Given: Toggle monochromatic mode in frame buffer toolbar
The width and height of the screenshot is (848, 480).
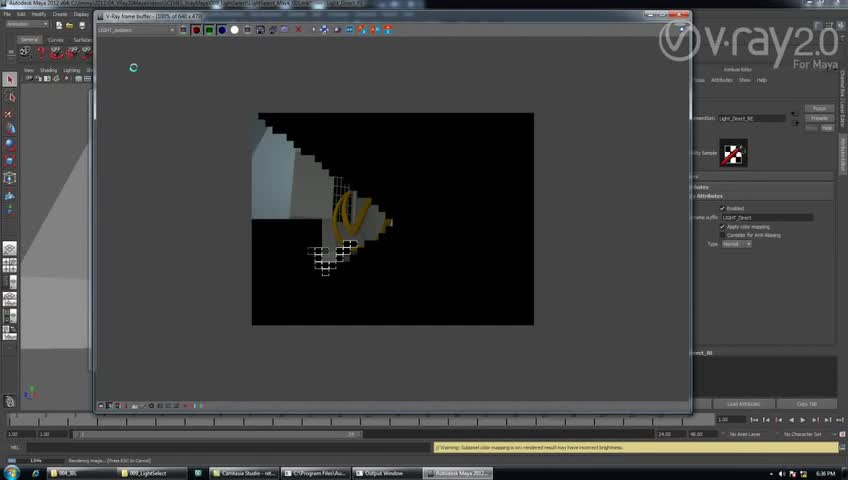Looking at the screenshot, I should (247, 30).
